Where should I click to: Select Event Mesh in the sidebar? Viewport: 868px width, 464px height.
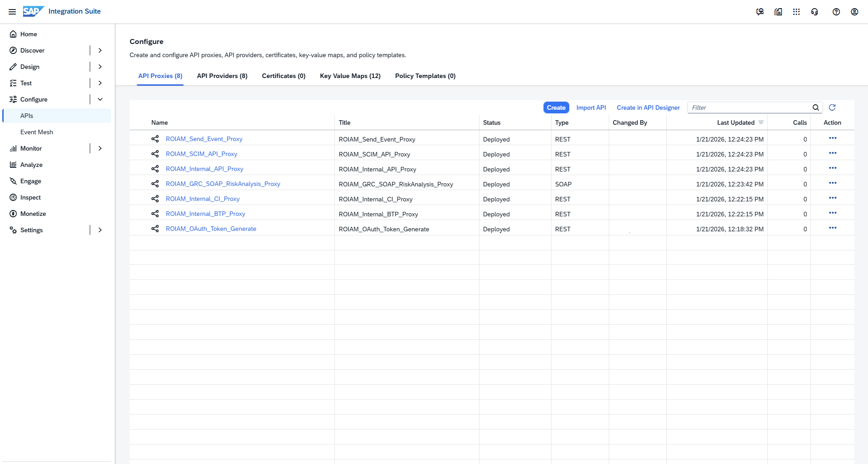click(x=37, y=132)
